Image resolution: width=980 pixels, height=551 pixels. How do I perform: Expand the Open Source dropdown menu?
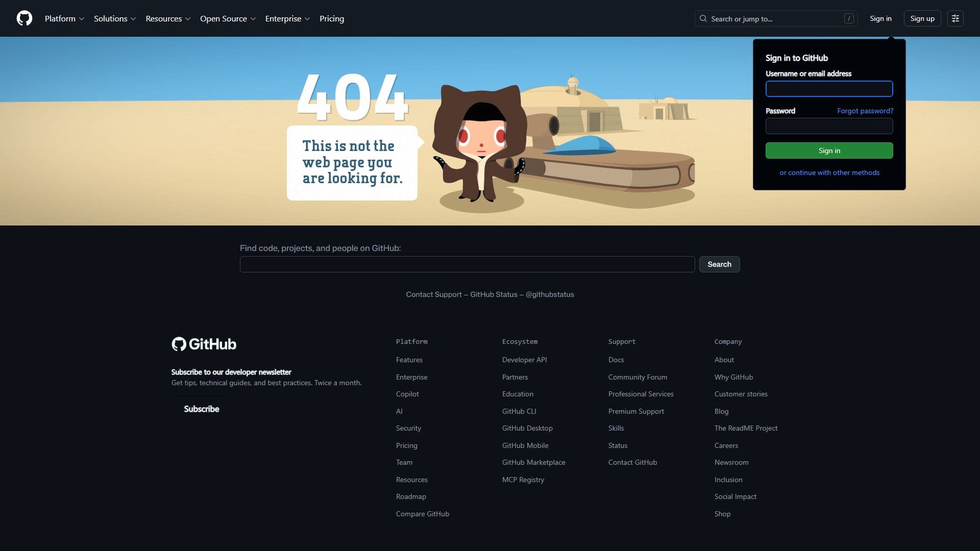pos(228,18)
